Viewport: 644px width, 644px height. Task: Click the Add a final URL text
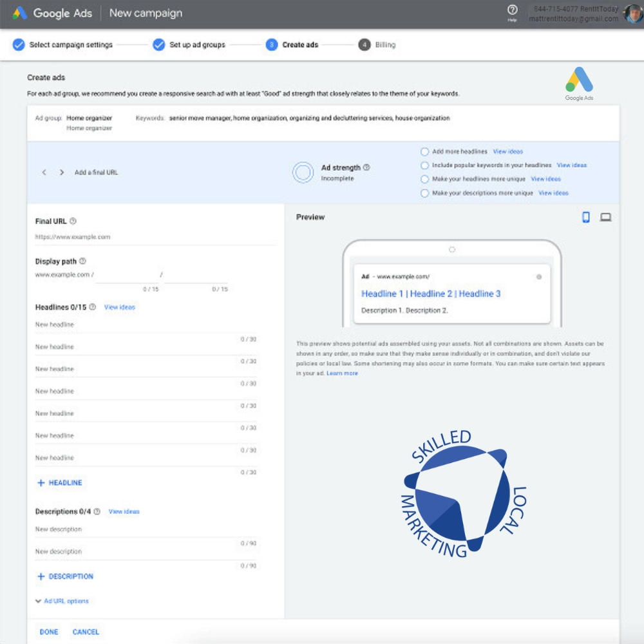click(x=96, y=173)
